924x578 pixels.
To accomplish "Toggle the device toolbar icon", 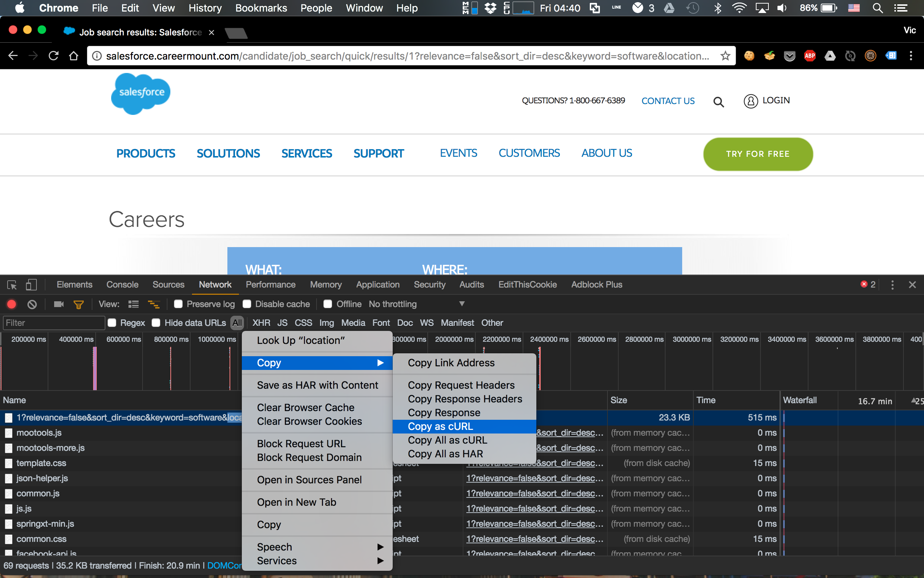I will (31, 285).
